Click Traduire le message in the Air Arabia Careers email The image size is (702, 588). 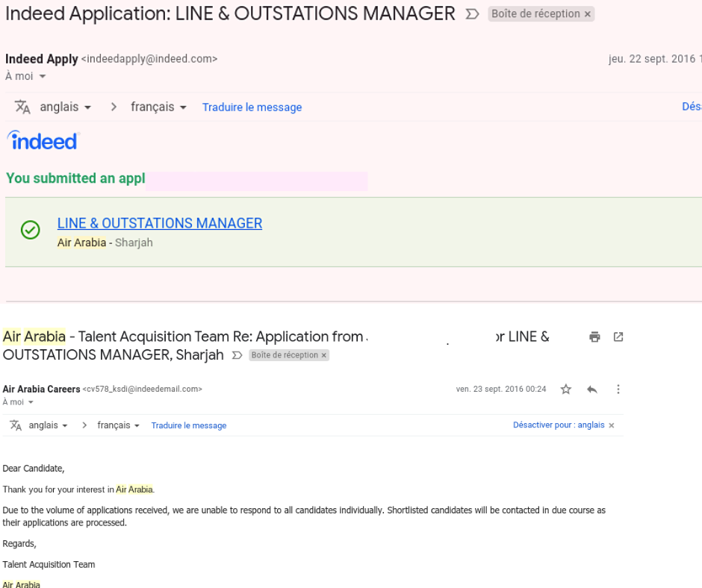188,425
